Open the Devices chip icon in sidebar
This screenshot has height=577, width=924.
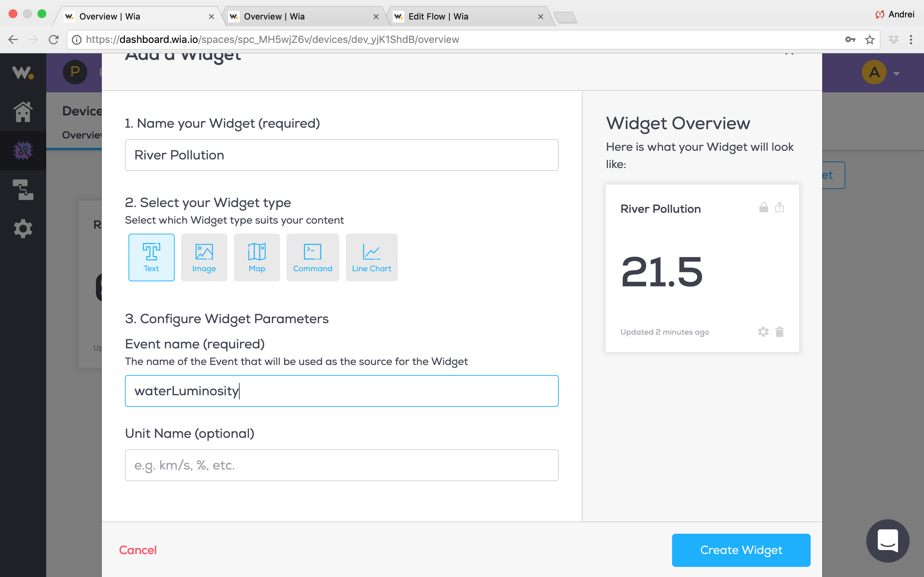(x=23, y=150)
